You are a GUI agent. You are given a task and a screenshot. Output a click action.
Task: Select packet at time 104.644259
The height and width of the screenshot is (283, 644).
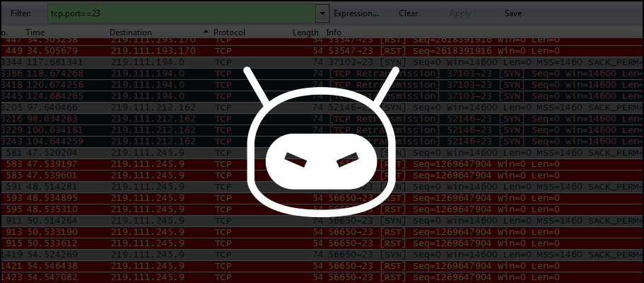tap(322, 141)
